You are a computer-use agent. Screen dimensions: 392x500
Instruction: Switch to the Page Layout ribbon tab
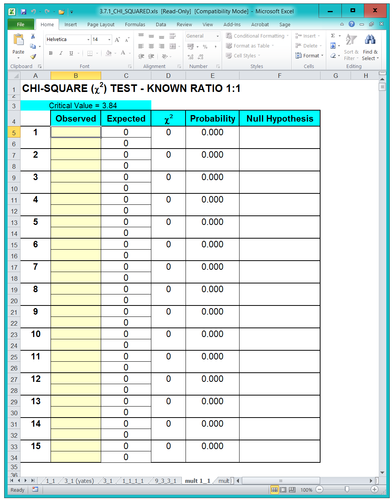click(101, 24)
